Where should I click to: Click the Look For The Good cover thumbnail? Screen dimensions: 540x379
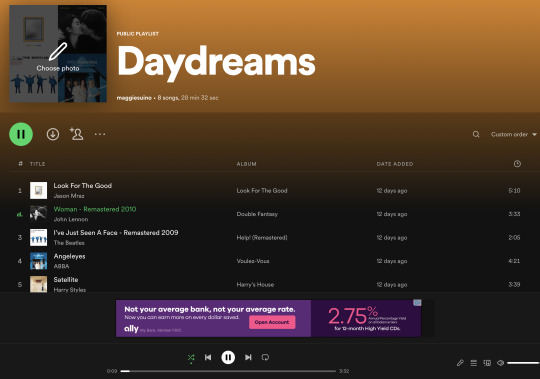(38, 190)
